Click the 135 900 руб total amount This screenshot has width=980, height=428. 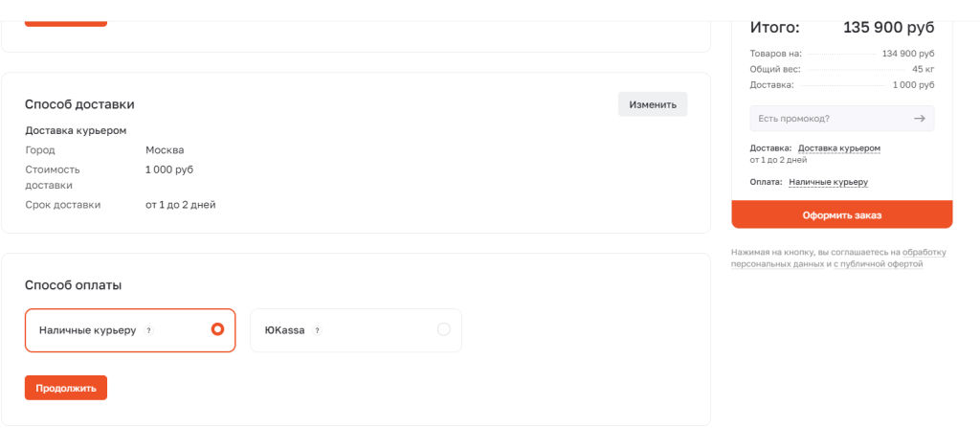coord(888,28)
